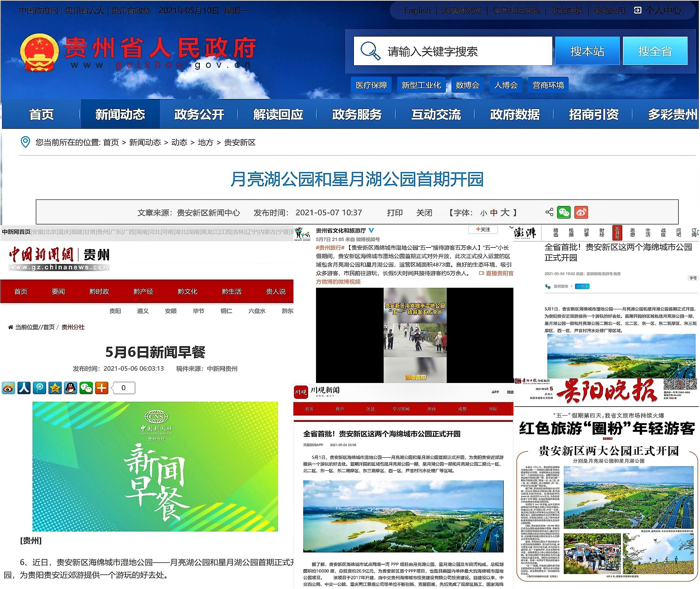
Task: Set font size to 大
Action: point(505,213)
